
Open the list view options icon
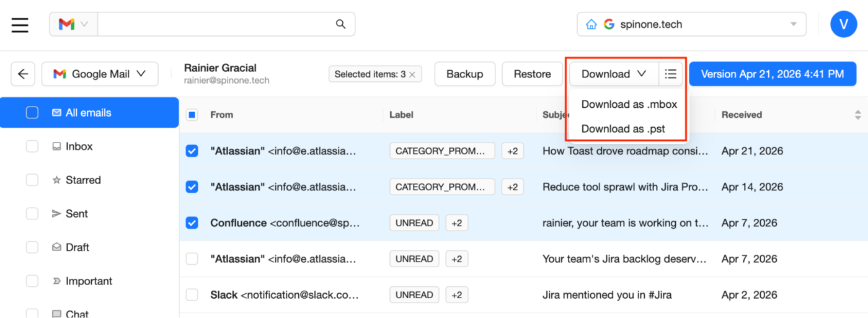tap(670, 74)
